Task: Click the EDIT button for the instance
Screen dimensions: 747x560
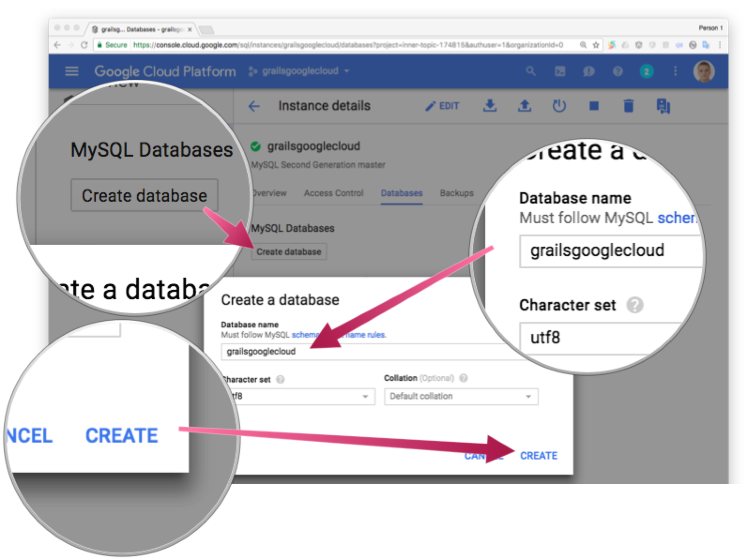Action: coord(442,106)
